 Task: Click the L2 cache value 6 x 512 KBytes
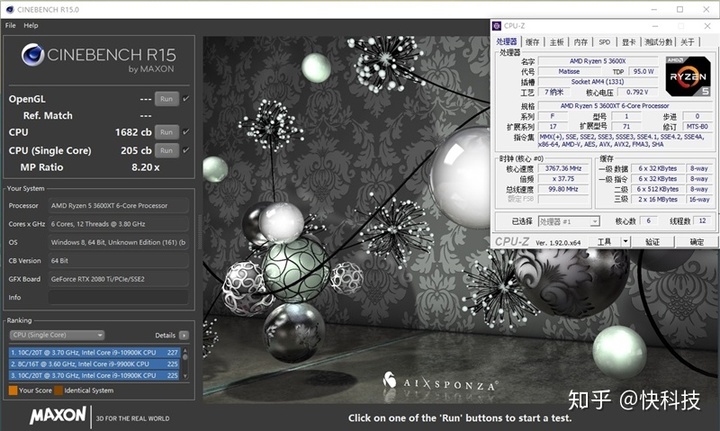pos(657,189)
